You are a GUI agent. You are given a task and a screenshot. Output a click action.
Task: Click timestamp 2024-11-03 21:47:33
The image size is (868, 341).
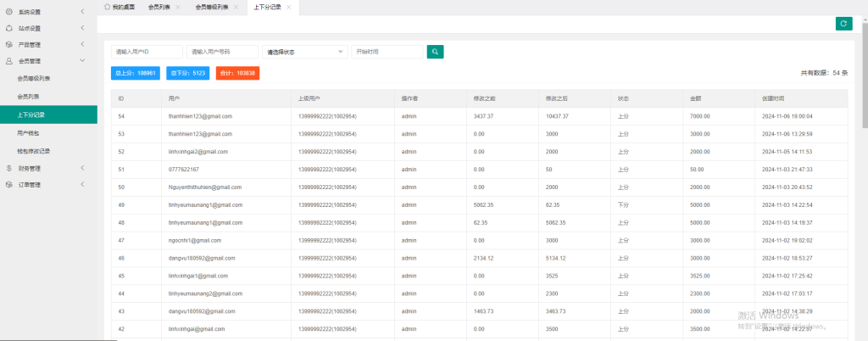(x=787, y=170)
